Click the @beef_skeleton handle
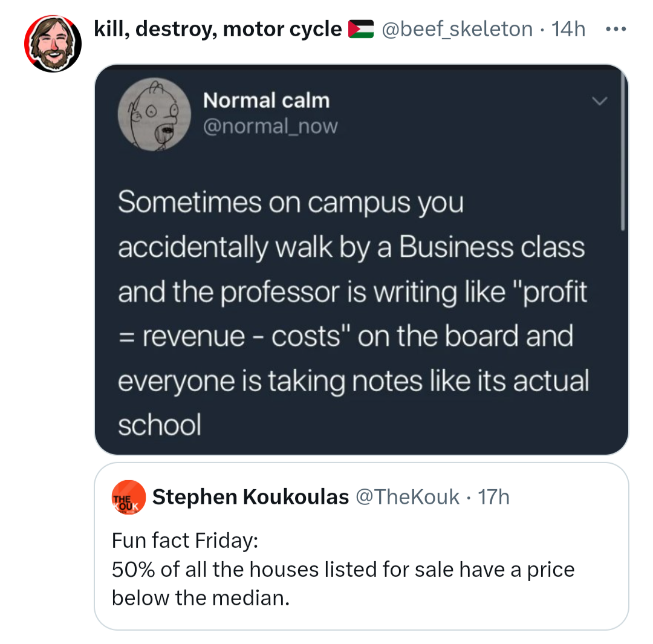 click(x=457, y=29)
